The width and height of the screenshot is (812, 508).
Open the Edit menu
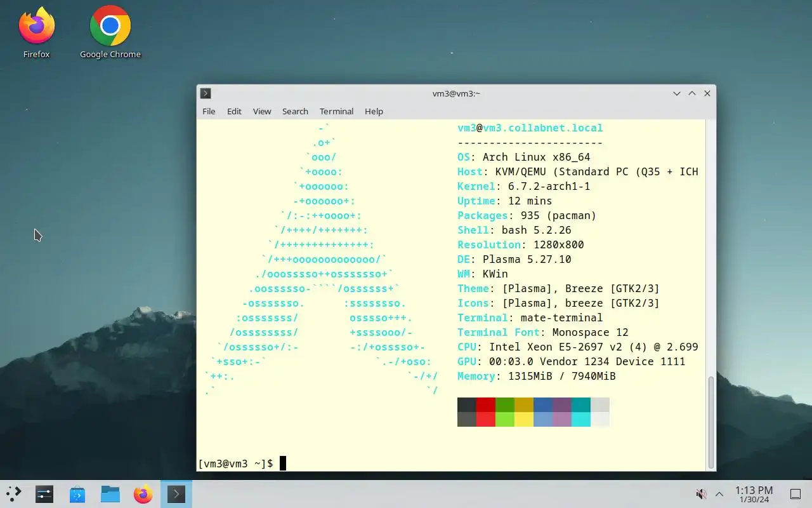[234, 111]
